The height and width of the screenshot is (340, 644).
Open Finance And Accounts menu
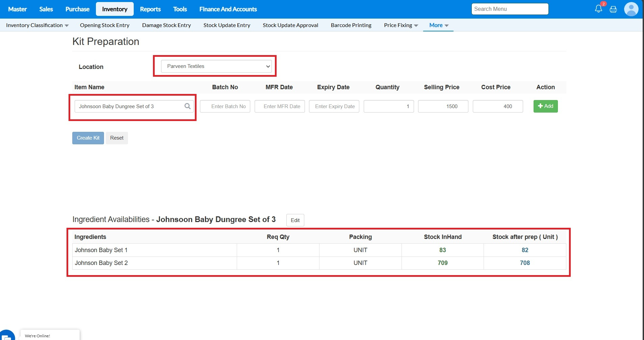(x=228, y=9)
